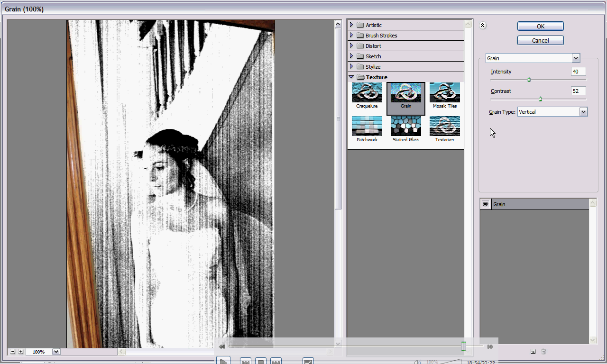Click the Intensity value field
Screen dimensions: 607x364
point(578,72)
